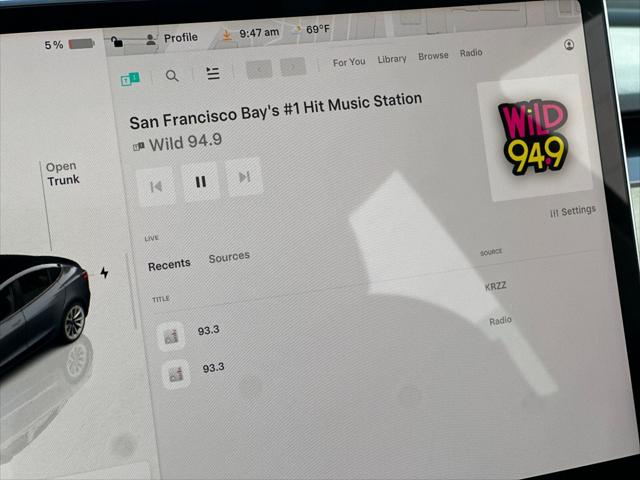
Task: Tap the 69°F temperature readout
Action: pyautogui.click(x=318, y=29)
